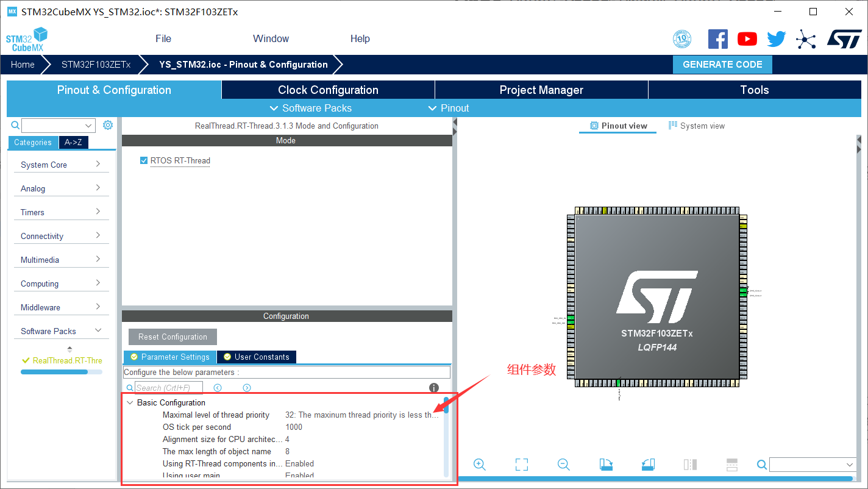Click the GENERATE CODE button
The width and height of the screenshot is (868, 489).
click(x=722, y=64)
